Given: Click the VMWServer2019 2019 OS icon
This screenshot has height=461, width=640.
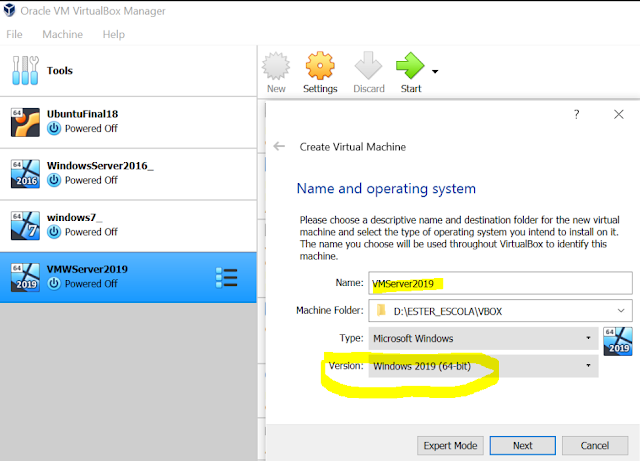Looking at the screenshot, I should 25,278.
